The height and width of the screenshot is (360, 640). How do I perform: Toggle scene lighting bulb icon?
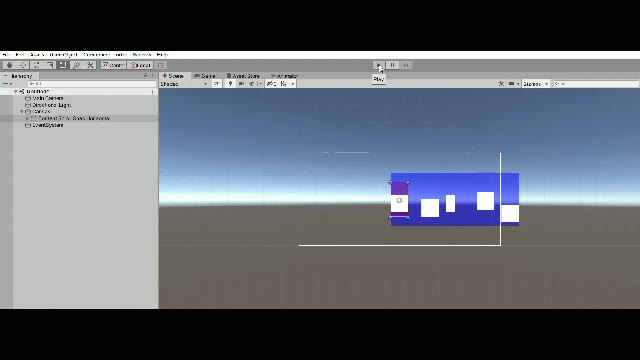click(230, 84)
